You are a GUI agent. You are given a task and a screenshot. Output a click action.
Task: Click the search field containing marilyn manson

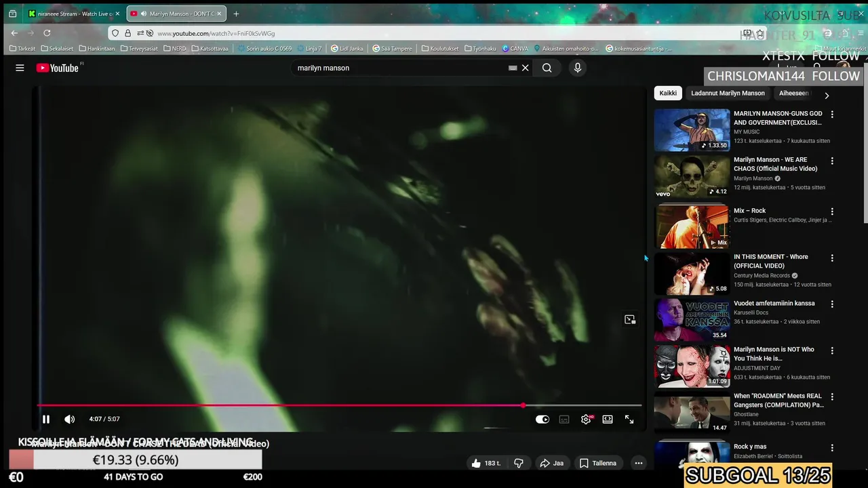click(x=400, y=68)
